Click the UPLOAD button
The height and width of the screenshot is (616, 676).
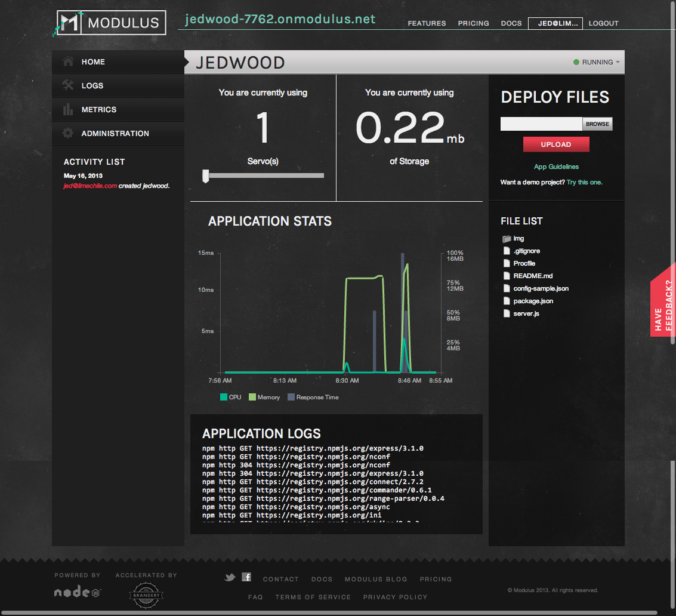(556, 144)
